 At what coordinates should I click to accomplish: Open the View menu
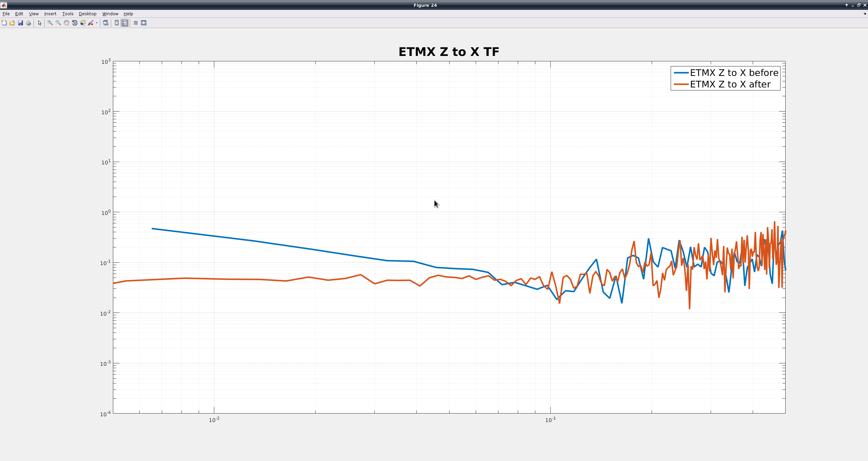pyautogui.click(x=34, y=14)
